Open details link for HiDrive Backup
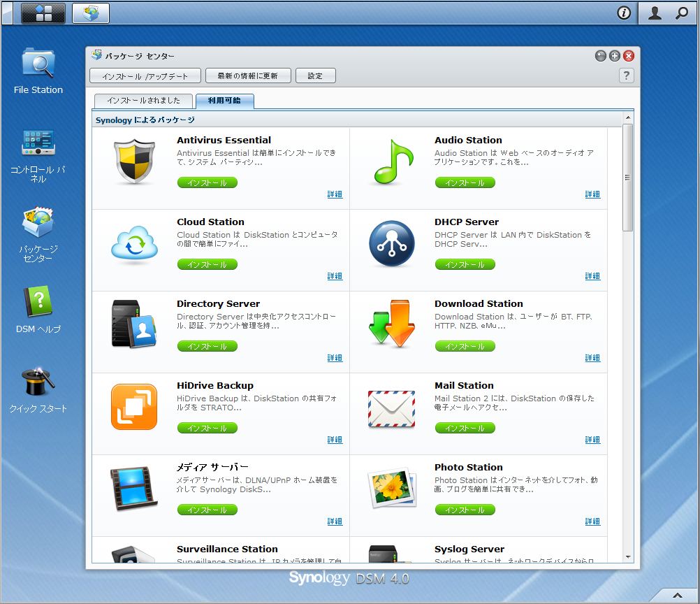The image size is (700, 604). [x=335, y=440]
